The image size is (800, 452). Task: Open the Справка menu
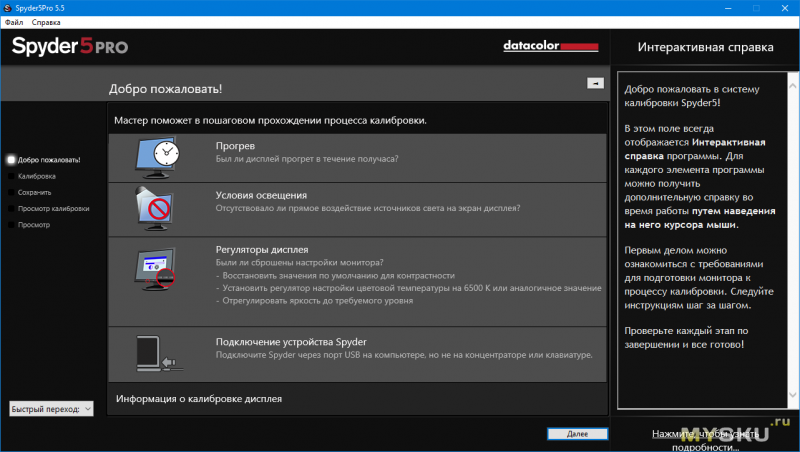coord(46,22)
